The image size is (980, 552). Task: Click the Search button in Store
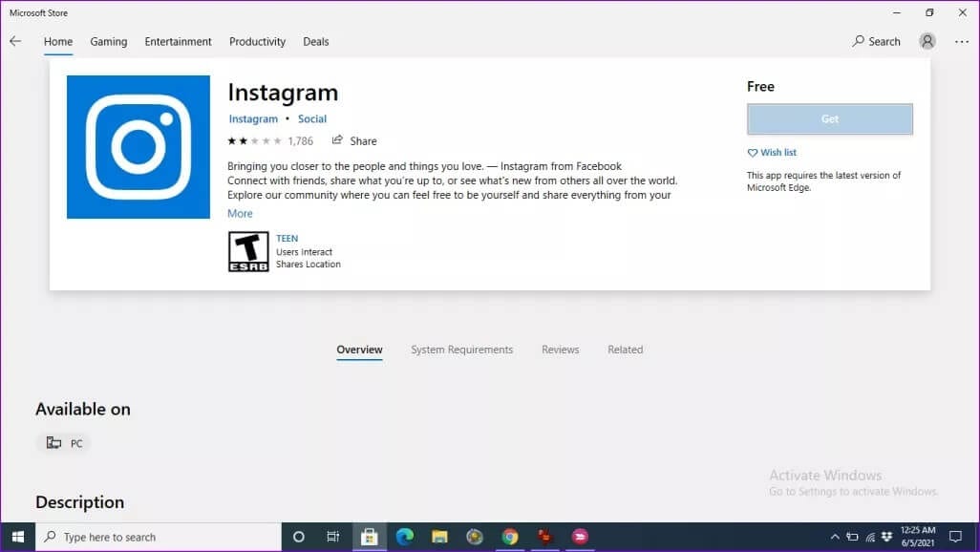[876, 41]
